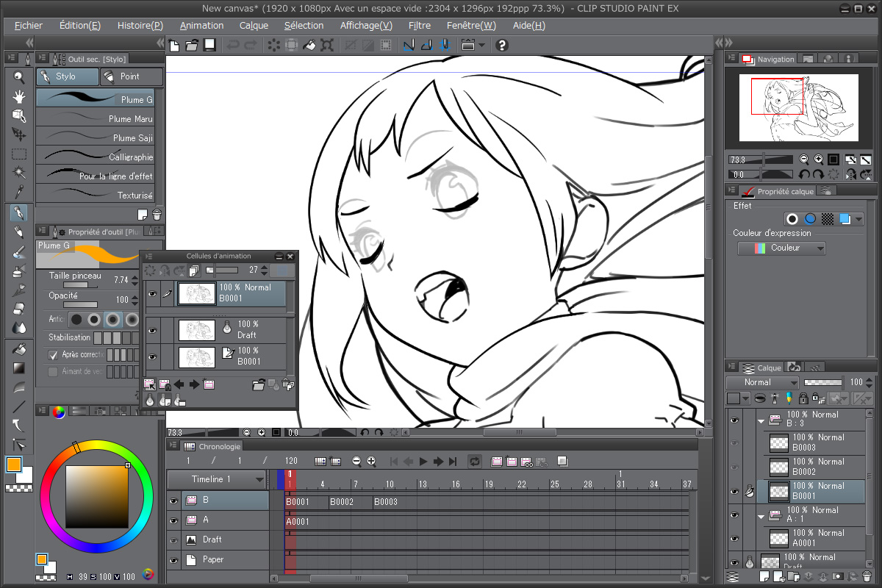Viewport: 882px width, 588px height.
Task: Create new canvas from command bar
Action: [174, 46]
